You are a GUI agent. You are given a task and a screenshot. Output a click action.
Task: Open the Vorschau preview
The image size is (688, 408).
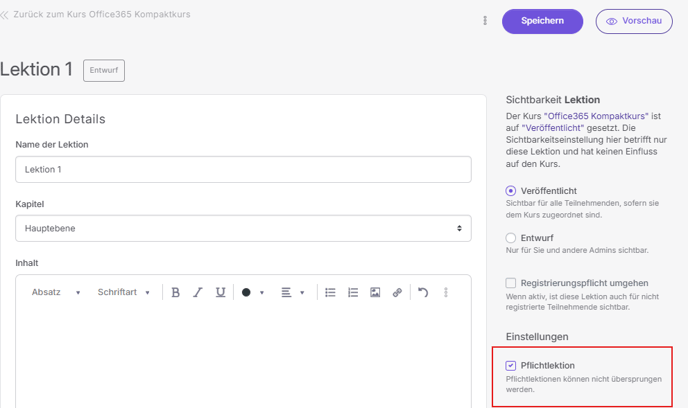[634, 21]
